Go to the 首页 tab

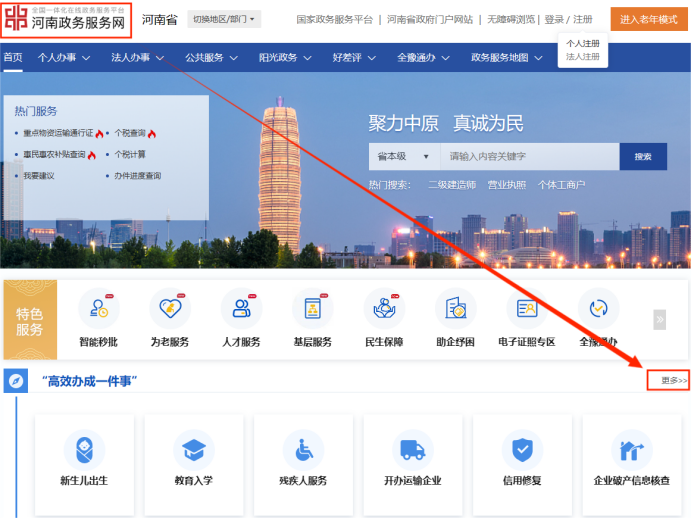point(13,58)
